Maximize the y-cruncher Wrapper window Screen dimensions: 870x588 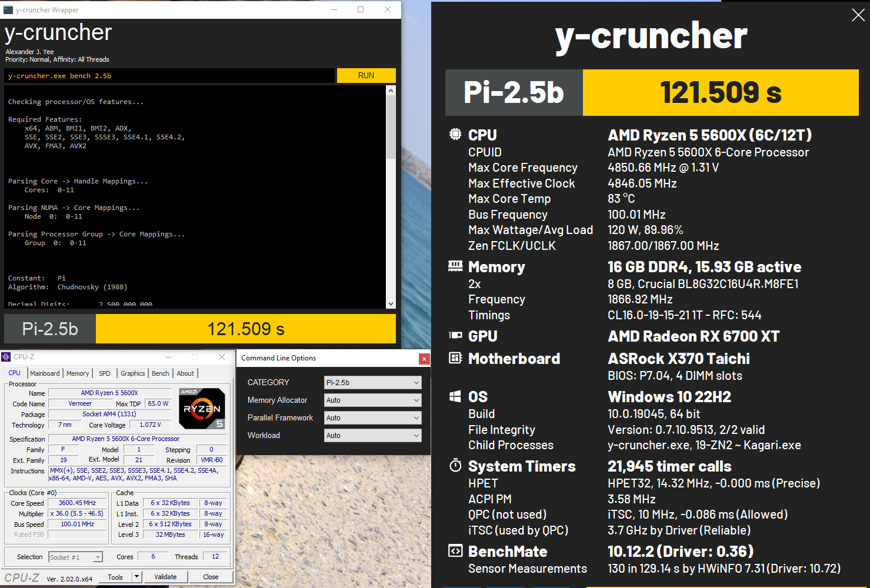(x=361, y=9)
